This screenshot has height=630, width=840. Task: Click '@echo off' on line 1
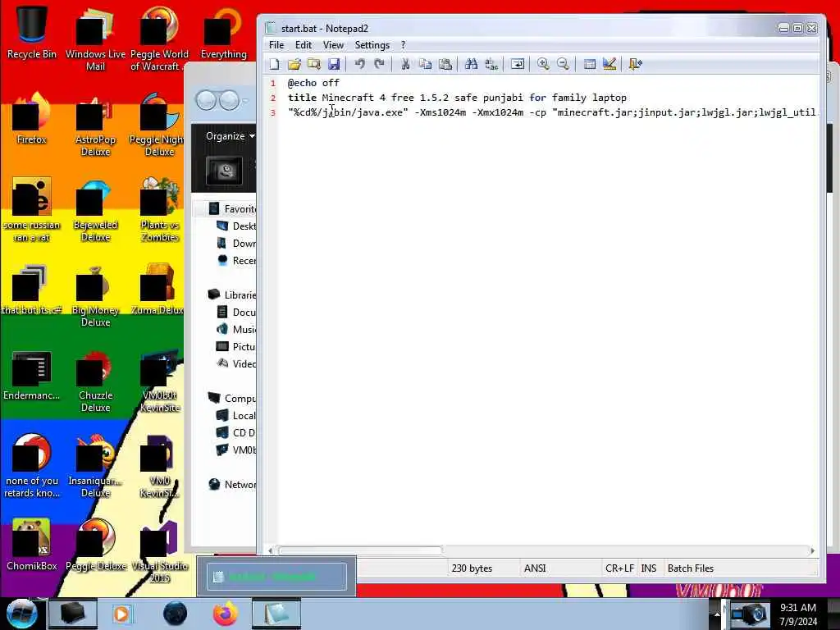point(313,83)
